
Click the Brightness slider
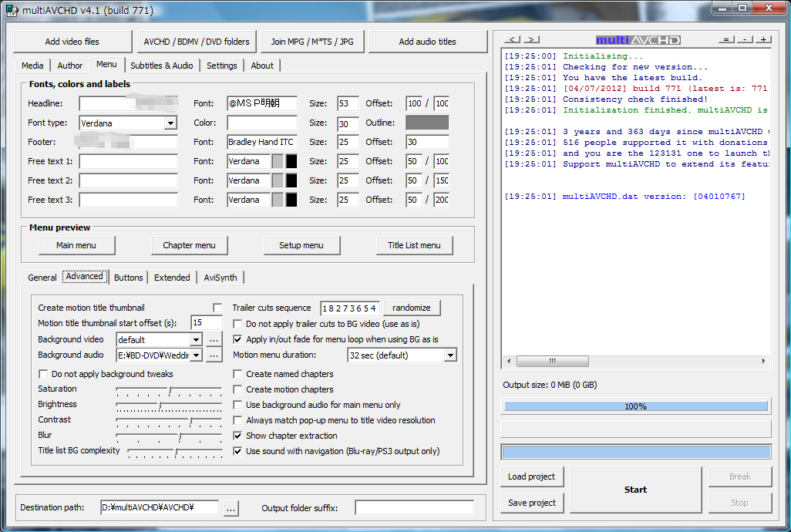pyautogui.click(x=169, y=405)
